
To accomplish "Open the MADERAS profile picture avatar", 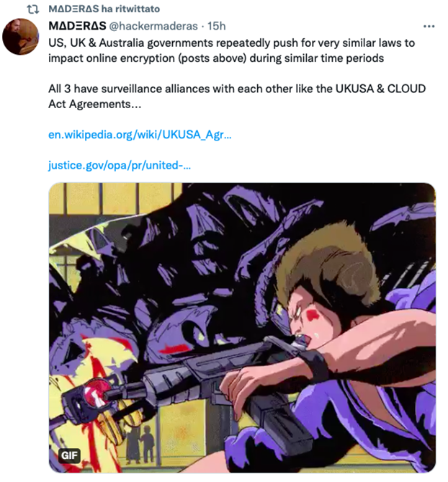I will 21,37.
